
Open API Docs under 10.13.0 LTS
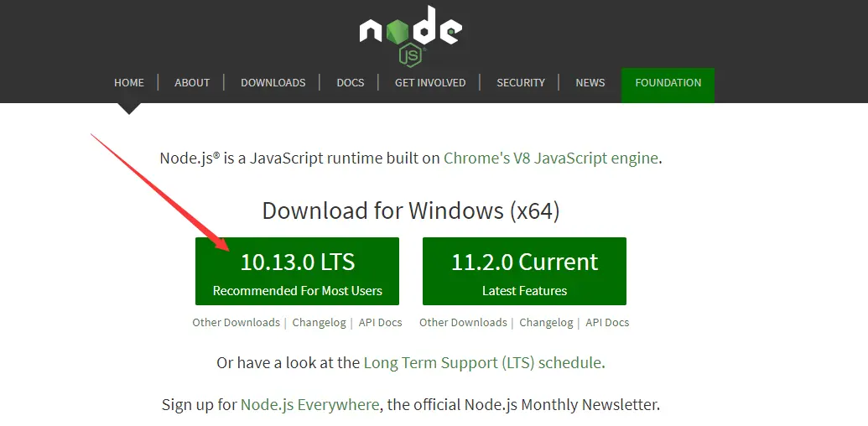point(380,323)
